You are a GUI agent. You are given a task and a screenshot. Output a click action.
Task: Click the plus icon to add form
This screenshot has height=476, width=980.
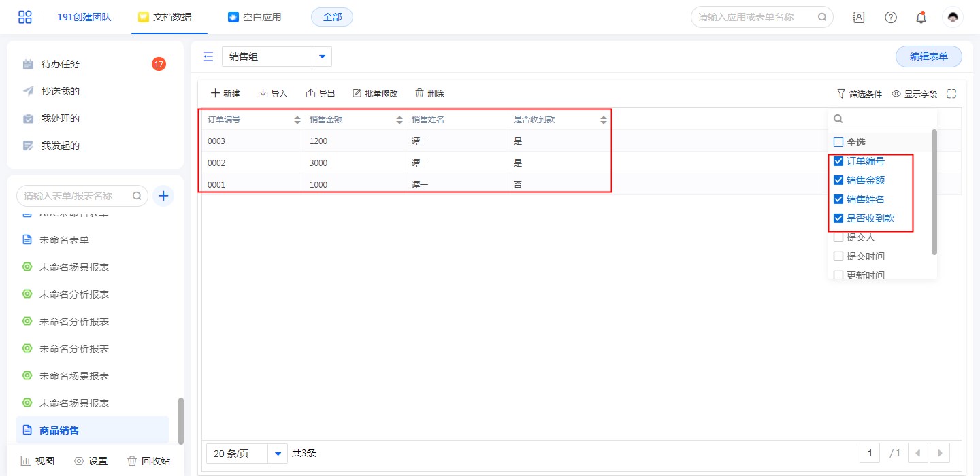163,196
